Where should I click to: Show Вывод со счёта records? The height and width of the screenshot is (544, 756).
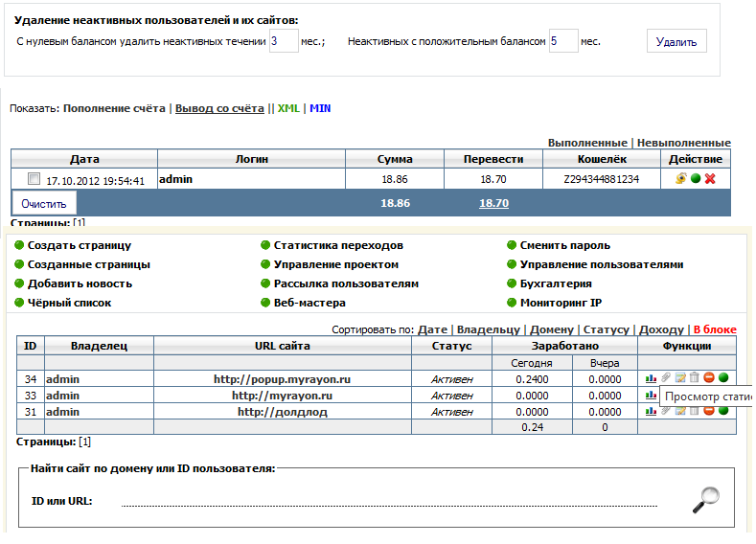(x=219, y=108)
